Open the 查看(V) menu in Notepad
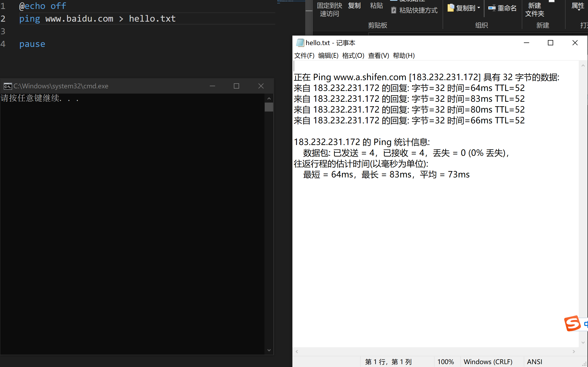 (378, 56)
